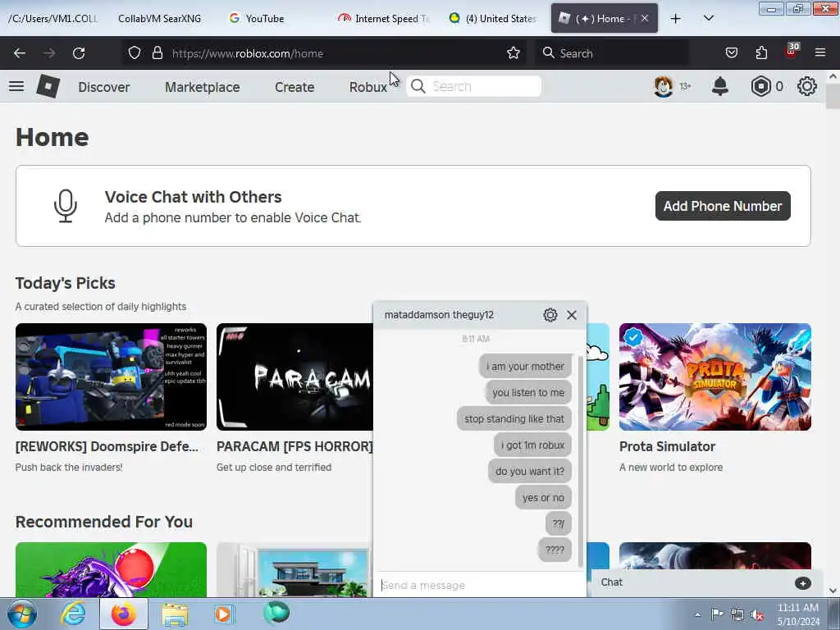Click the Add Phone Number button
The width and height of the screenshot is (840, 630).
tap(723, 206)
